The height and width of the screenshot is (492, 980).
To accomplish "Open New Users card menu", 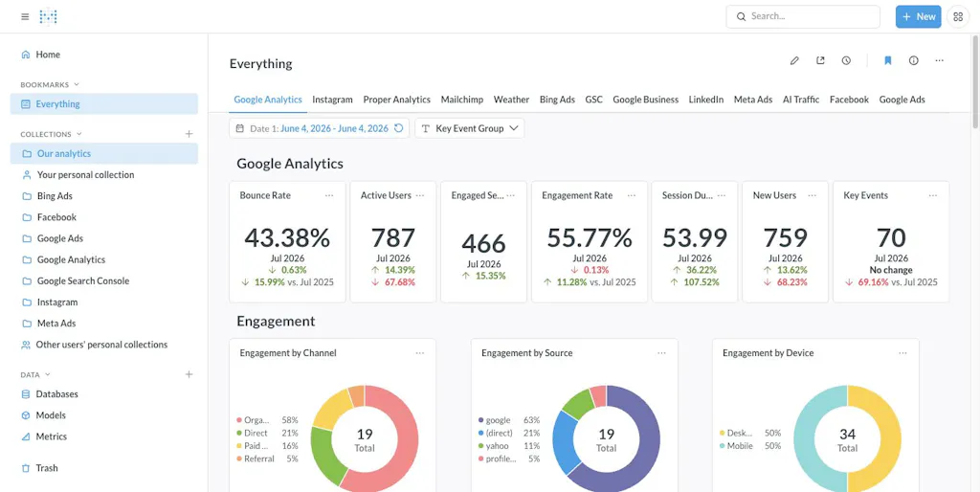I will click(x=813, y=195).
